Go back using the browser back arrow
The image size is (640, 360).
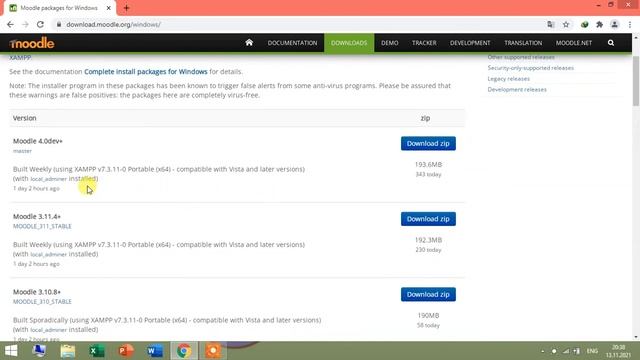pos(10,24)
